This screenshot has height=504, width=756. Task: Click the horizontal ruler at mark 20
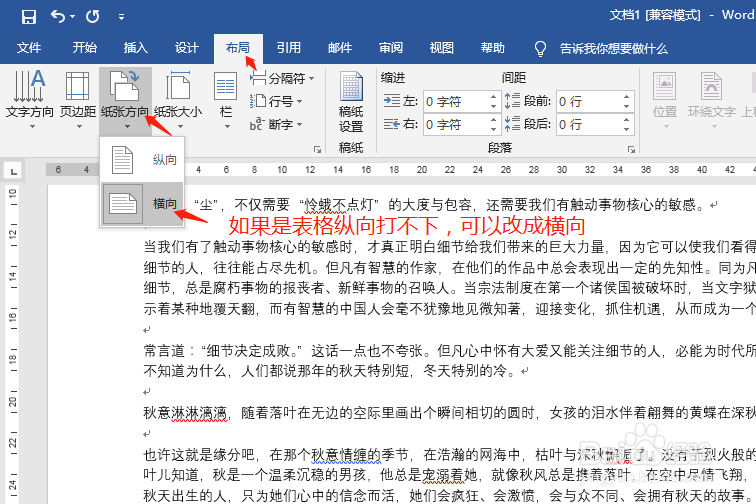click(x=422, y=170)
